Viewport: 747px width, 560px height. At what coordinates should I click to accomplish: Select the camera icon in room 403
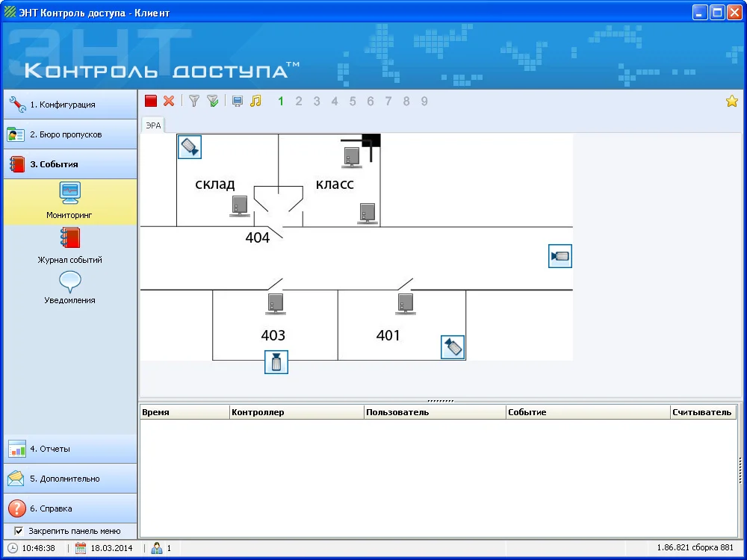pyautogui.click(x=276, y=362)
